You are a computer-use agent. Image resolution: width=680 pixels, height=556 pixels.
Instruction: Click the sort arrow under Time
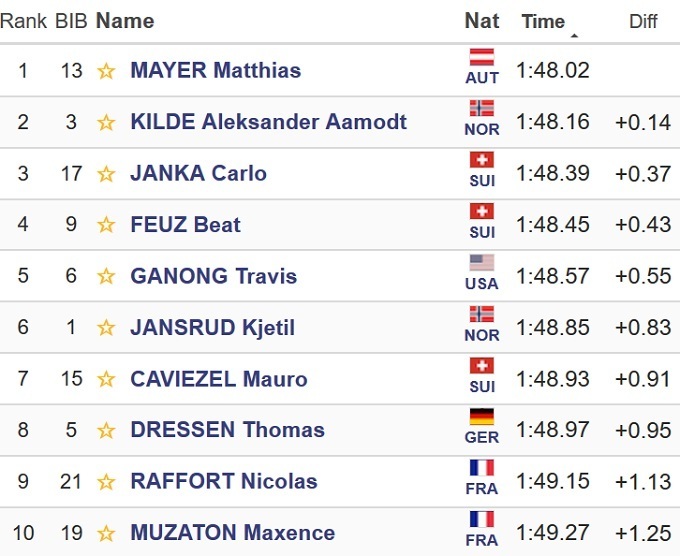(574, 36)
